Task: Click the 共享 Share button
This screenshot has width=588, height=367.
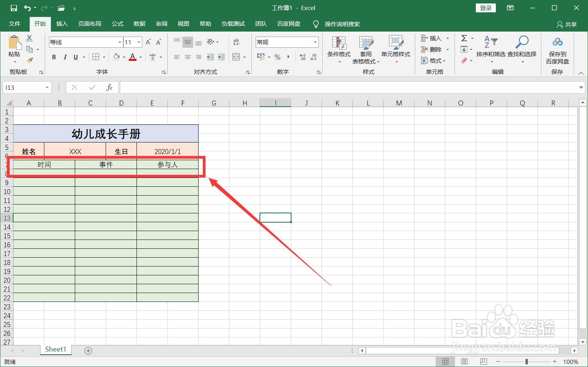Action: point(567,24)
